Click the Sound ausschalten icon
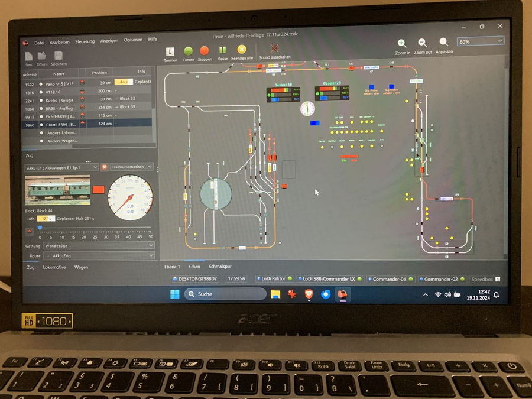The height and width of the screenshot is (399, 532). (x=274, y=48)
